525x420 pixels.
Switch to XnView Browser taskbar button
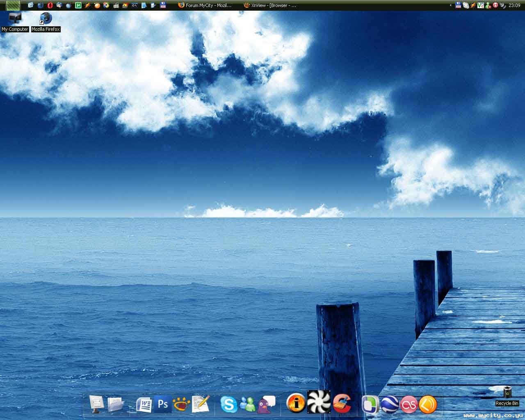[x=270, y=5]
